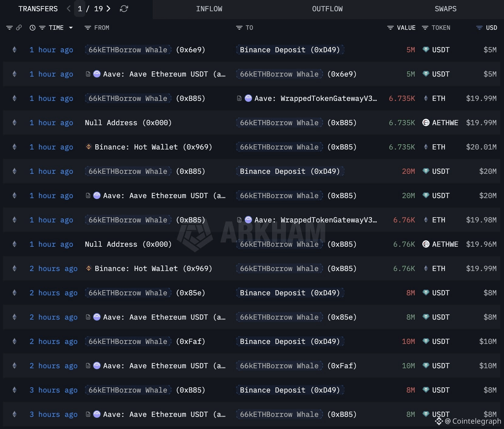The width and height of the screenshot is (504, 429).
Task: Switch to the OUTFLOW tab
Action: point(327,9)
